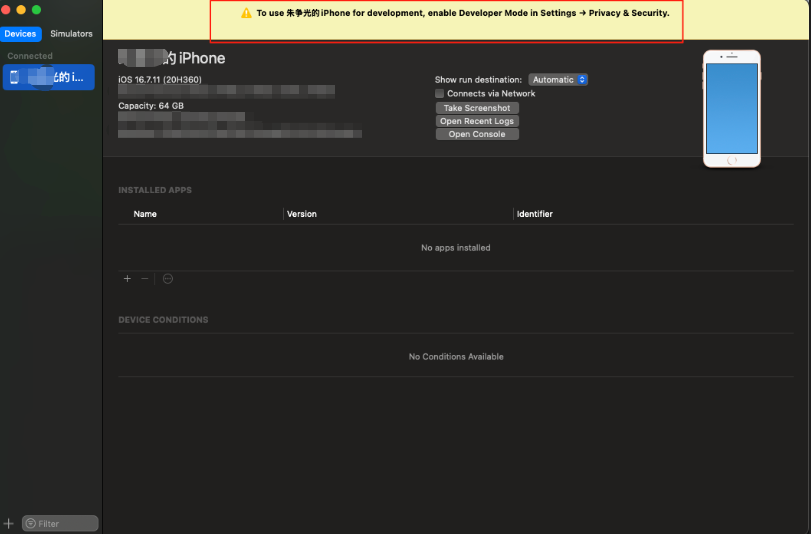This screenshot has height=534, width=811.
Task: Open the circled ellipsis options under Installed Apps
Action: [x=168, y=279]
